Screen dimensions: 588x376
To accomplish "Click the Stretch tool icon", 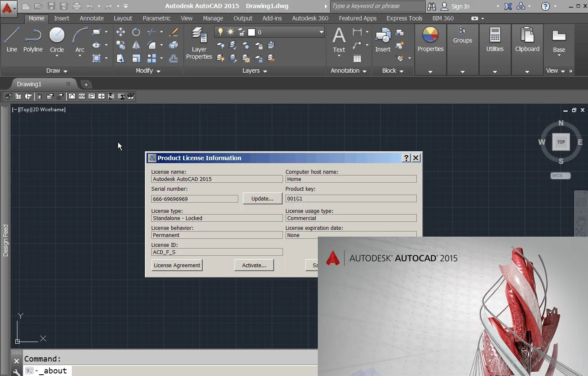I will tap(121, 58).
